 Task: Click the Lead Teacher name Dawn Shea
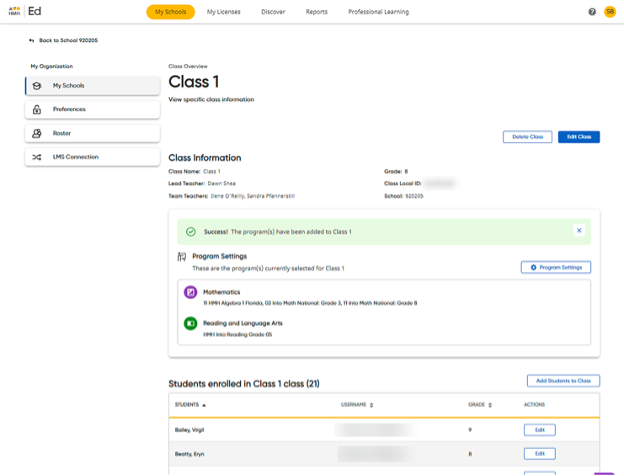point(222,184)
